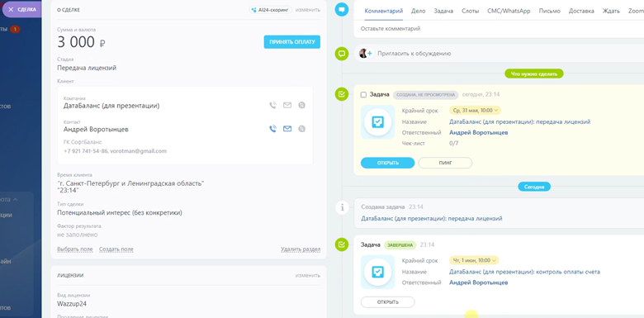The image size is (644, 318).
Task: Click the Создать поле link
Action: 116,249
